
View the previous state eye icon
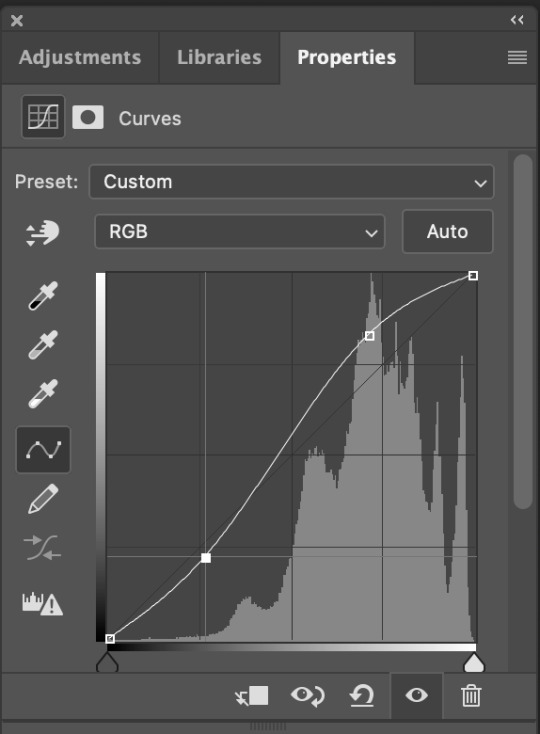coord(307,696)
